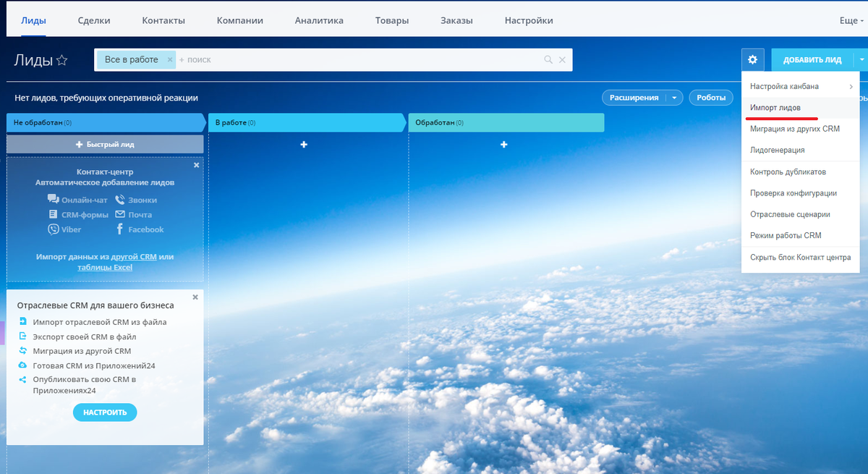Choose Экспорт своей CRM в файл
This screenshot has height=474, width=868.
pos(85,337)
